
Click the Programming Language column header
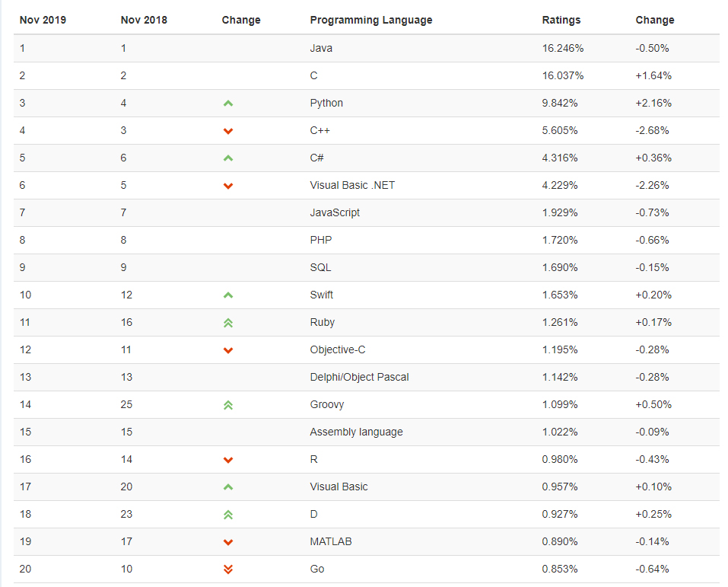[x=370, y=20]
